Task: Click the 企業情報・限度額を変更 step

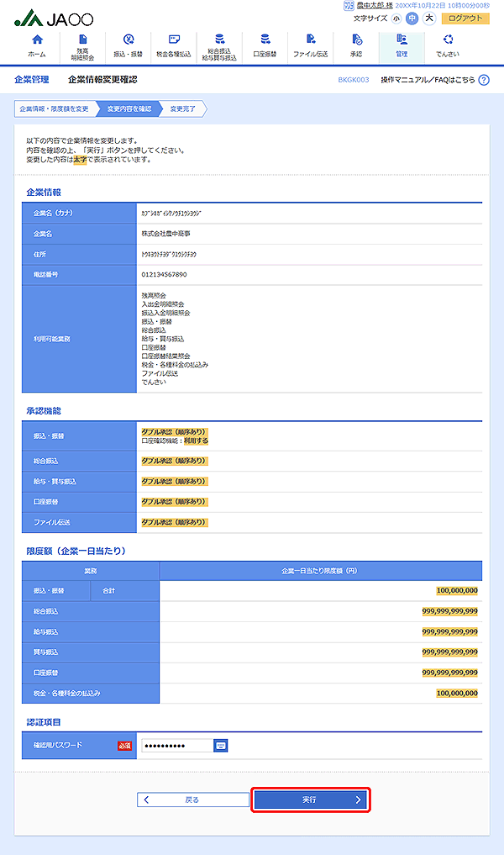Action: pyautogui.click(x=54, y=109)
